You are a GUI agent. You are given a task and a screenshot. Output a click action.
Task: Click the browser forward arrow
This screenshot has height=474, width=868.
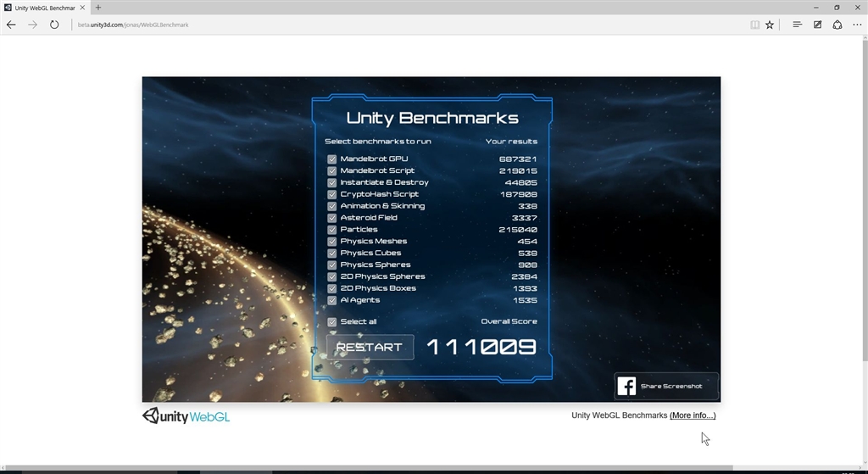33,25
